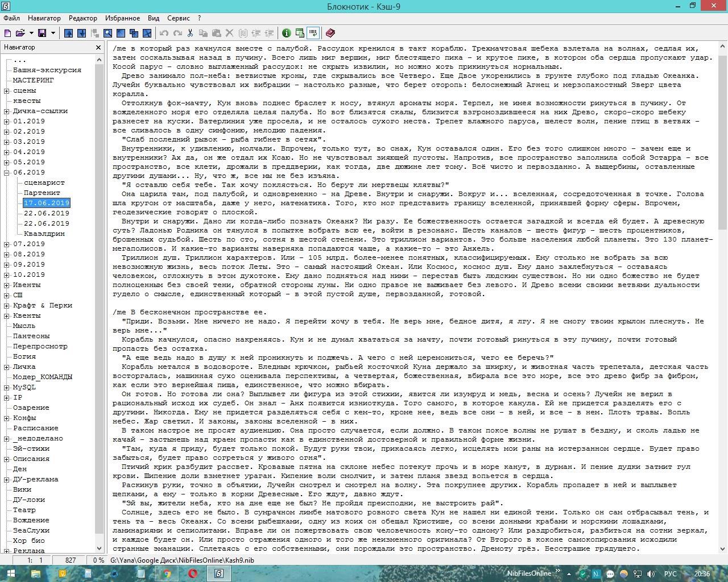Image resolution: width=728 pixels, height=582 pixels.
Task: Expand the Ивенты tree node
Action: [x=7, y=285]
